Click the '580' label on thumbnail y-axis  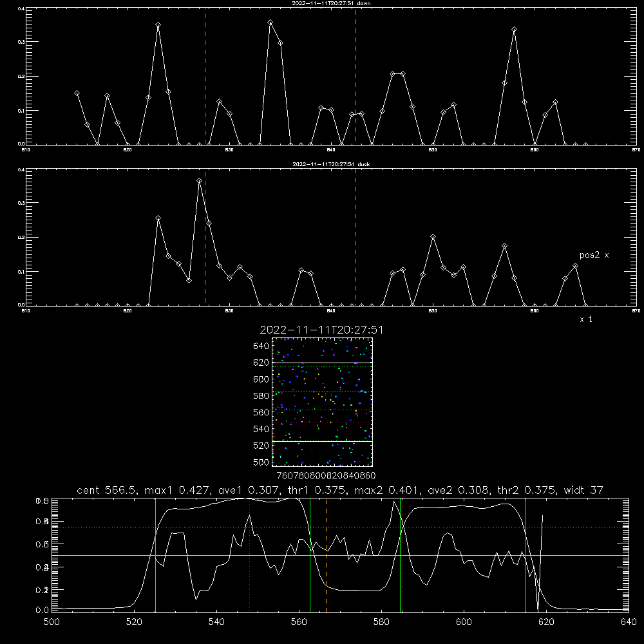point(261,396)
